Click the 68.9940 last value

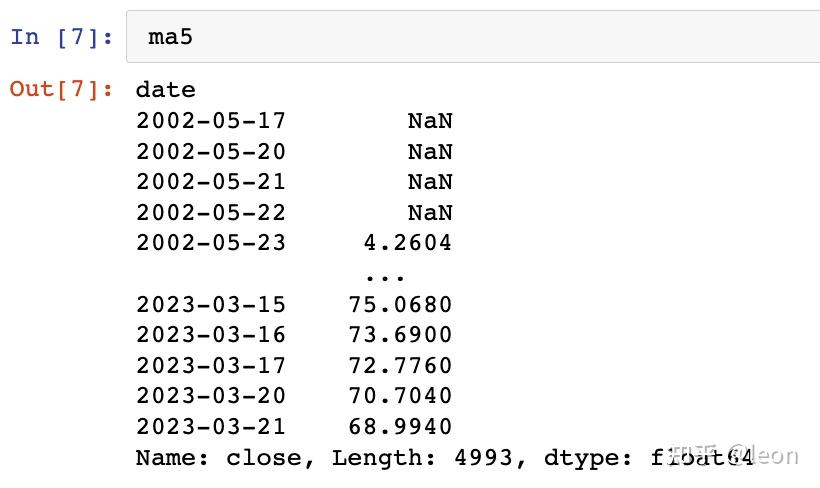[400, 426]
